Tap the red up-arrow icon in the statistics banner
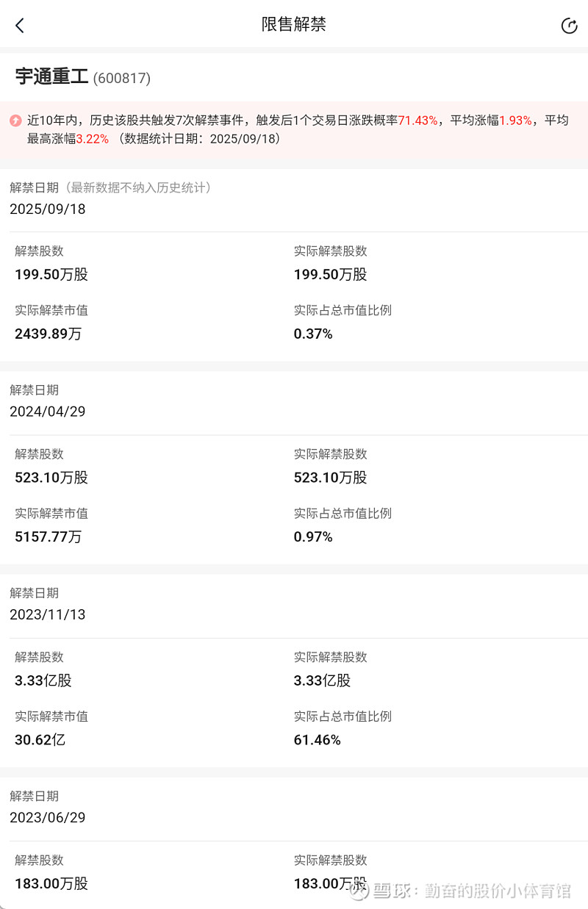This screenshot has height=909, width=588. [15, 121]
